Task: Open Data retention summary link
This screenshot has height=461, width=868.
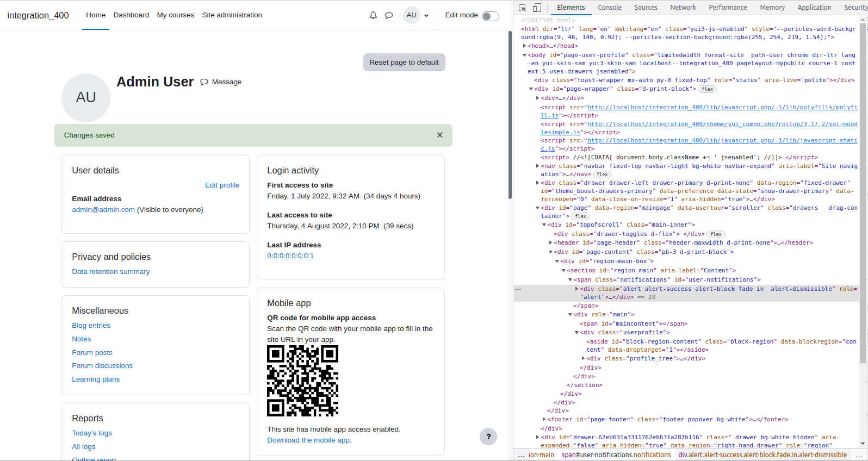Action: [111, 272]
